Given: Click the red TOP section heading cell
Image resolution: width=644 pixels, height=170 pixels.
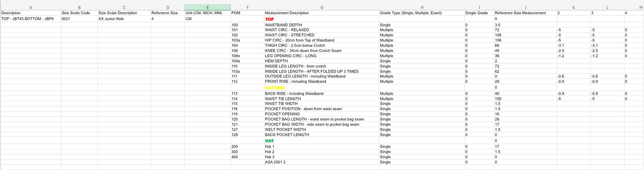Looking at the screenshot, I should click(x=270, y=19).
